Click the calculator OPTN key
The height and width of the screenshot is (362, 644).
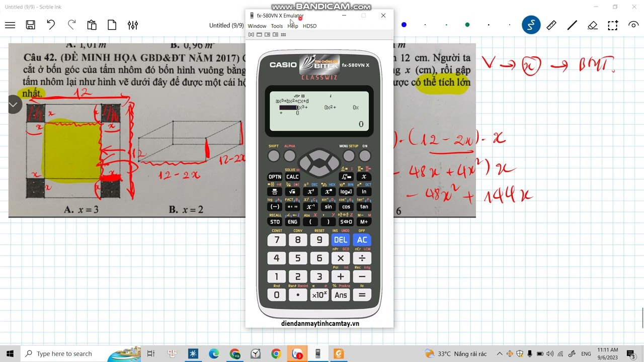click(275, 177)
